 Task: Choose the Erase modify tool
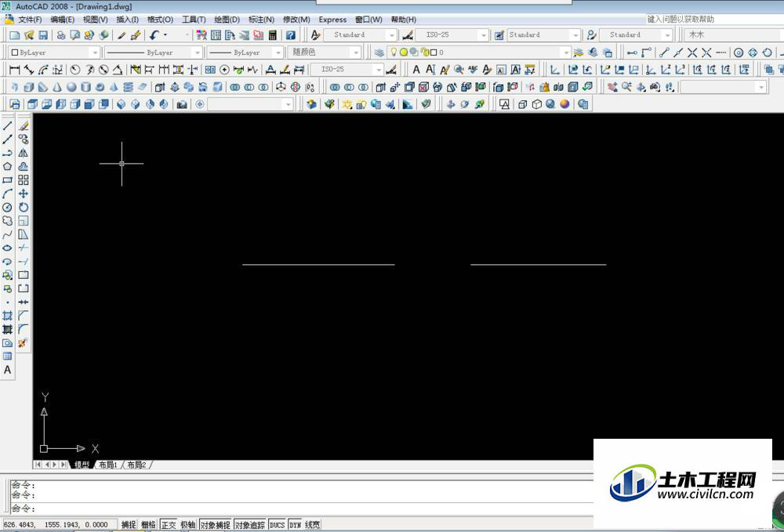tap(23, 126)
